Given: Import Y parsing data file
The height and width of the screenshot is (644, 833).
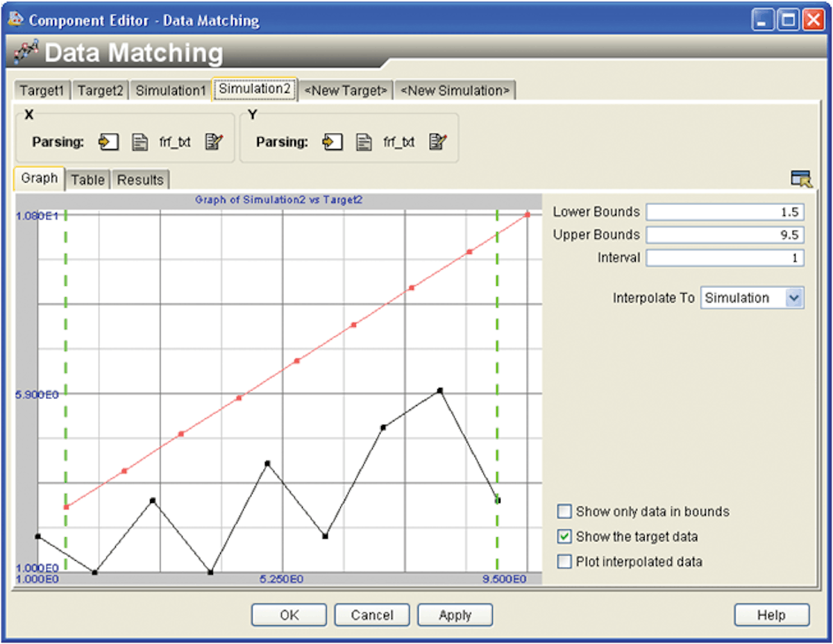Looking at the screenshot, I should pyautogui.click(x=332, y=142).
